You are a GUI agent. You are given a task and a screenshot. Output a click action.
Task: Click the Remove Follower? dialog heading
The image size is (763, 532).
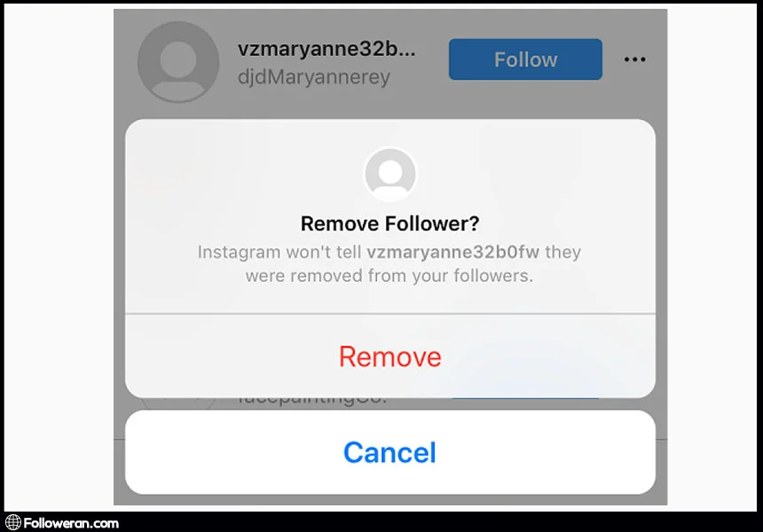pos(389,223)
